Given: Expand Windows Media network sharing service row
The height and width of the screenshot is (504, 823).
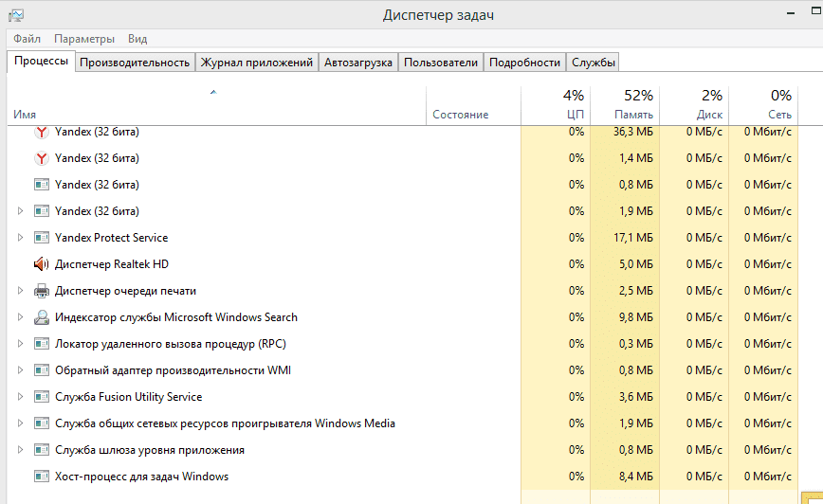Looking at the screenshot, I should 20,423.
